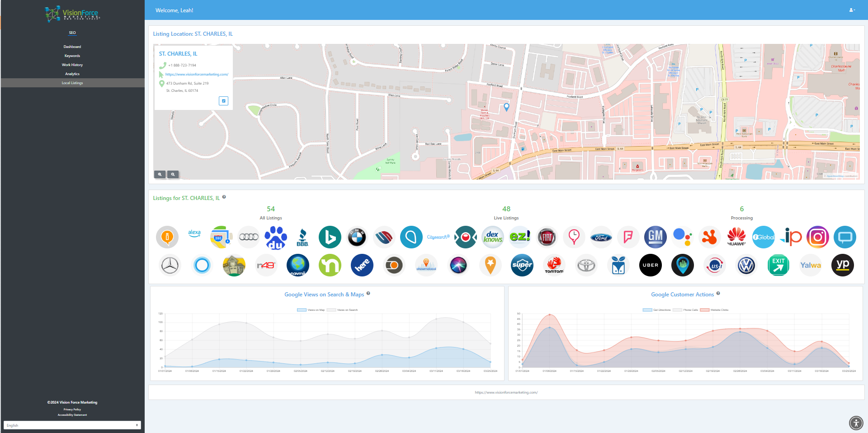Click help icon beside Google Customer Actions
The height and width of the screenshot is (433, 868).
click(x=718, y=294)
